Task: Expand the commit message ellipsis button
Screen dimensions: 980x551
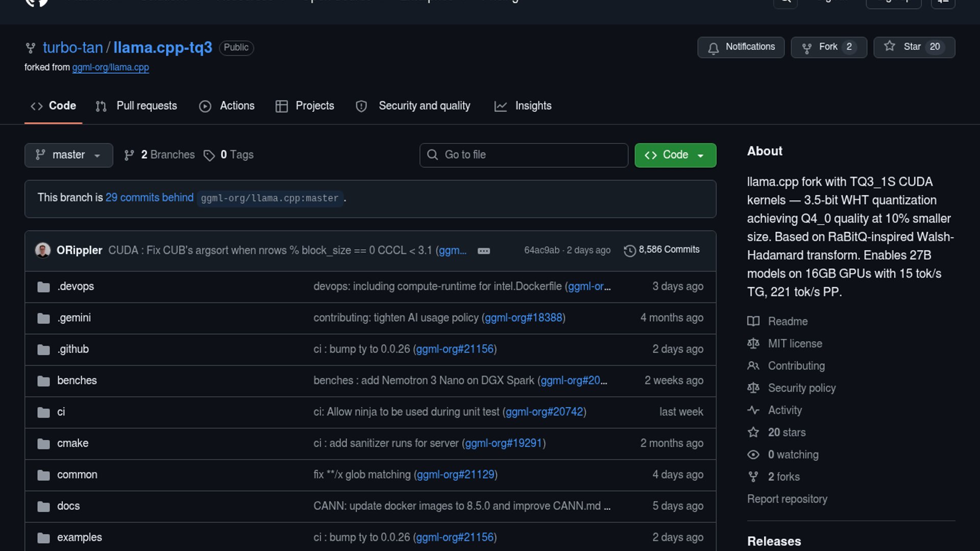Action: point(483,251)
